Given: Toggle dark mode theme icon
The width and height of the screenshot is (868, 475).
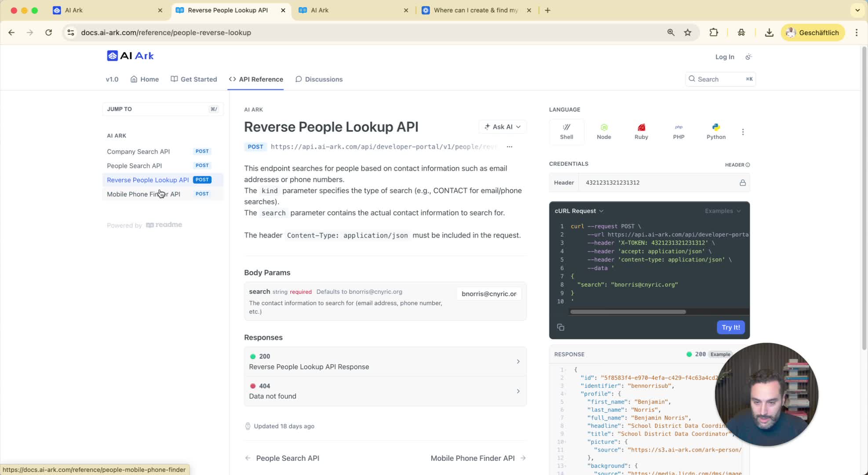Looking at the screenshot, I should [x=748, y=57].
